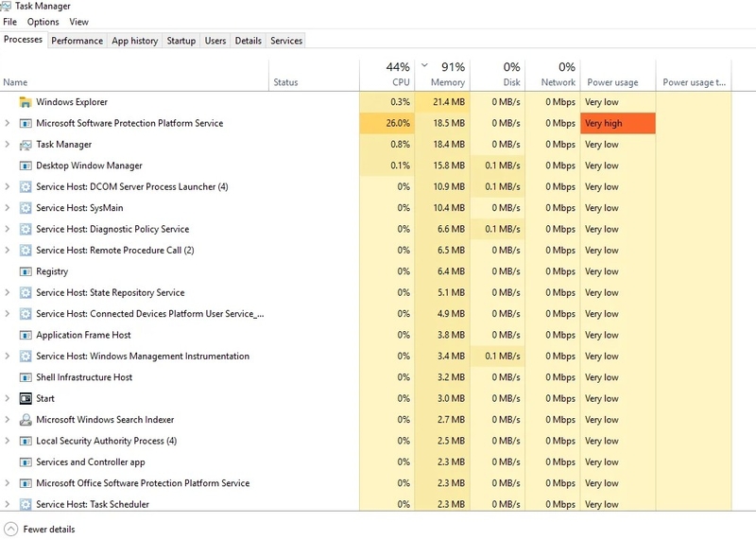
Task: Click the DCOM Server Process Launcher gear icon
Action: tap(26, 187)
